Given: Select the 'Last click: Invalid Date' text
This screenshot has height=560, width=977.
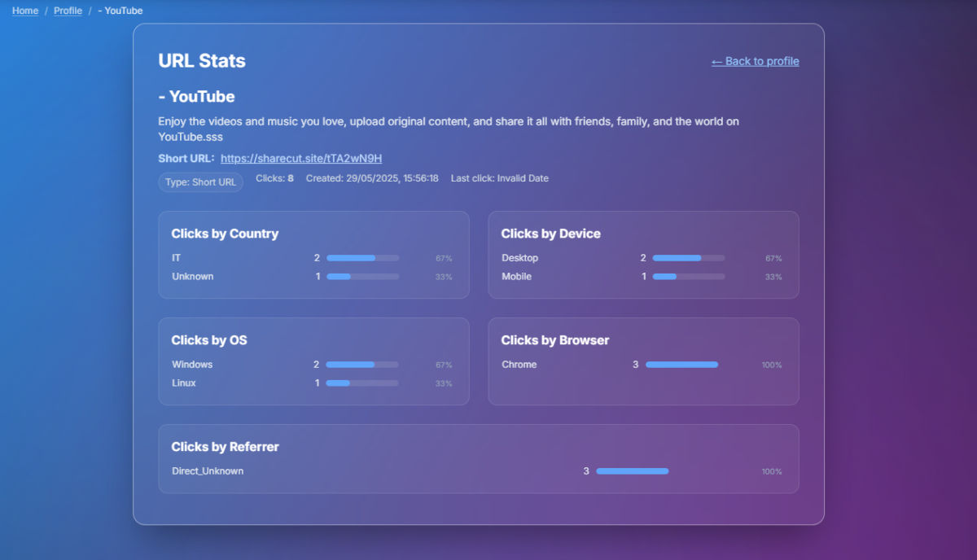Looking at the screenshot, I should (x=500, y=178).
